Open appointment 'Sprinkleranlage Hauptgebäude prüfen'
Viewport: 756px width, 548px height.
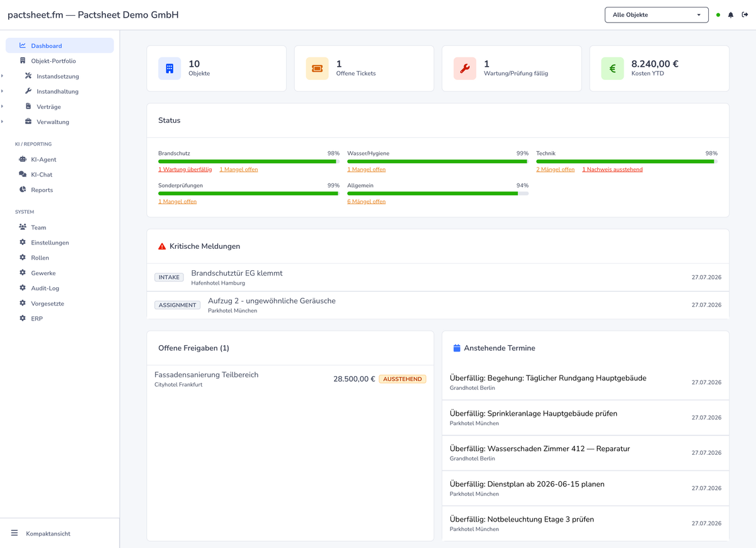tap(585, 418)
